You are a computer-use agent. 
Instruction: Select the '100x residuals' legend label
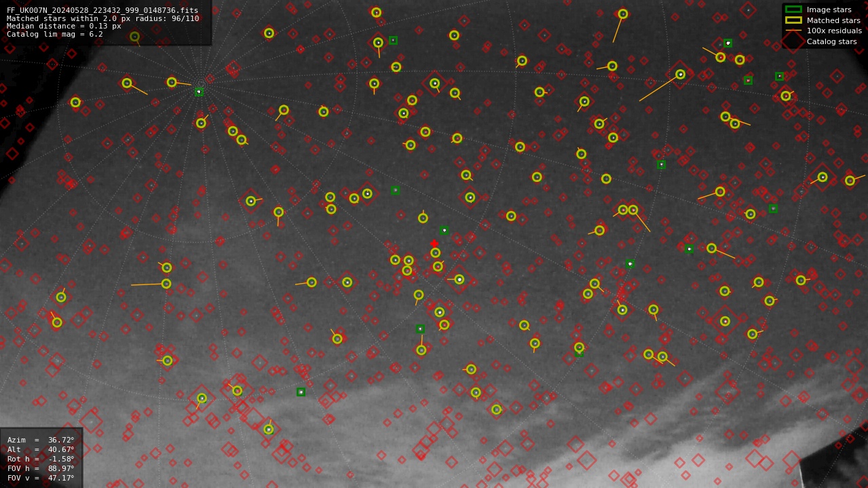pyautogui.click(x=834, y=31)
